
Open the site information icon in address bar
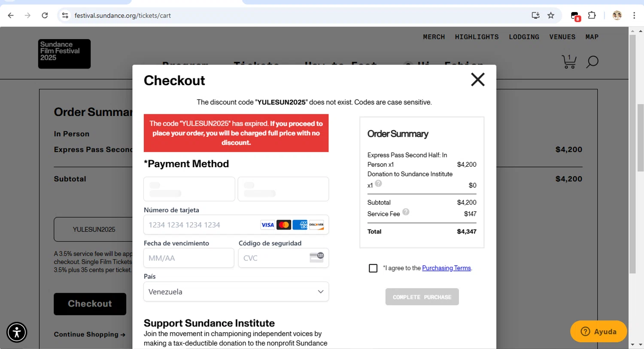tap(65, 15)
